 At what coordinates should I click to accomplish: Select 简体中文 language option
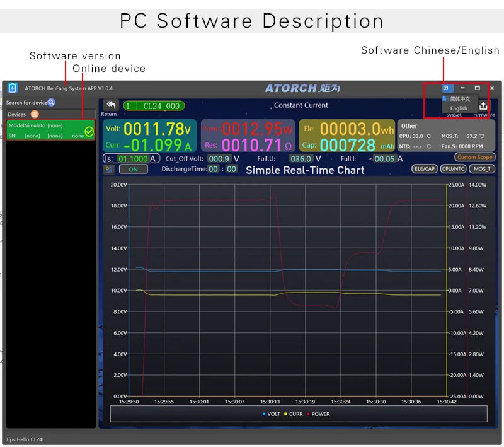point(460,99)
